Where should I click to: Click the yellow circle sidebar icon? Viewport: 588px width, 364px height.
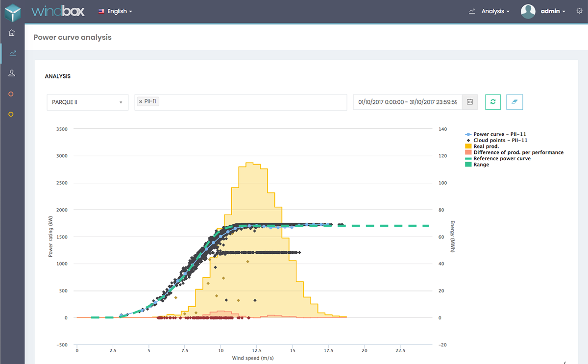pyautogui.click(x=11, y=114)
